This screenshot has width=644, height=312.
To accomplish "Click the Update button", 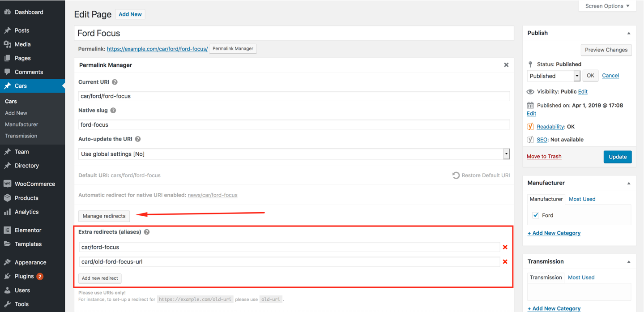I will [x=618, y=157].
